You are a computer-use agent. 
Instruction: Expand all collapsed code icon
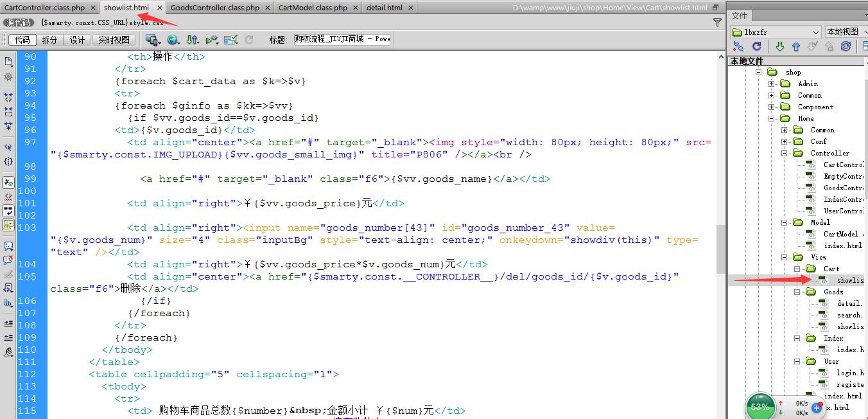point(8,126)
